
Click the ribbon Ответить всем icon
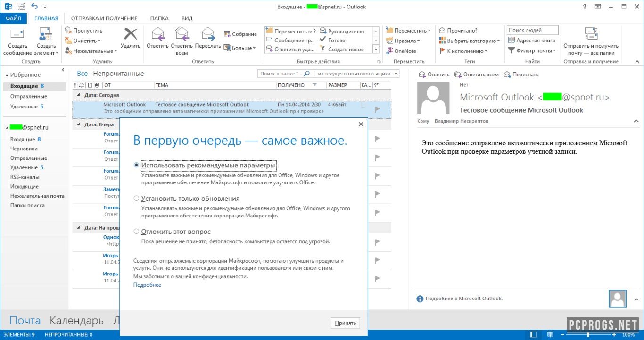182,41
